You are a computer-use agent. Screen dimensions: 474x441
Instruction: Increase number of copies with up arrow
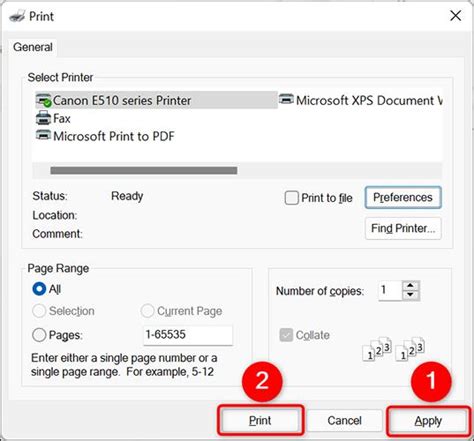point(410,286)
